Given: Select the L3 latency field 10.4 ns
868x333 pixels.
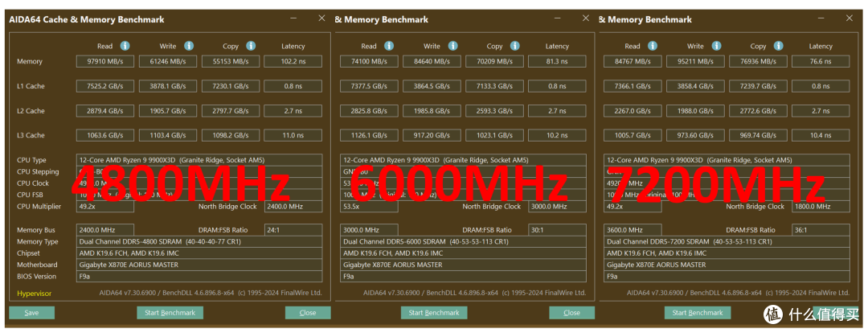Looking at the screenshot, I should tap(821, 135).
